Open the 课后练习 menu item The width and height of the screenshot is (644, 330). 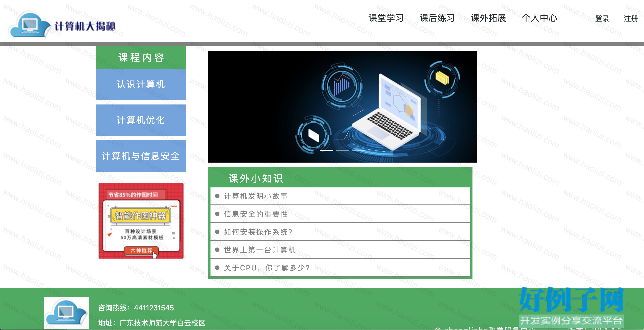(x=437, y=18)
